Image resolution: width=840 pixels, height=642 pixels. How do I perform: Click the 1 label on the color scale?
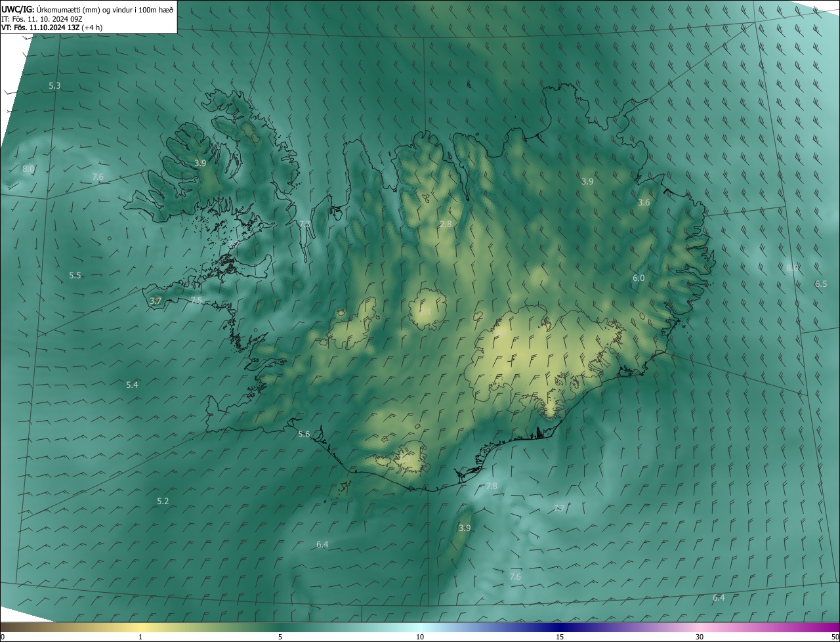coord(140,637)
